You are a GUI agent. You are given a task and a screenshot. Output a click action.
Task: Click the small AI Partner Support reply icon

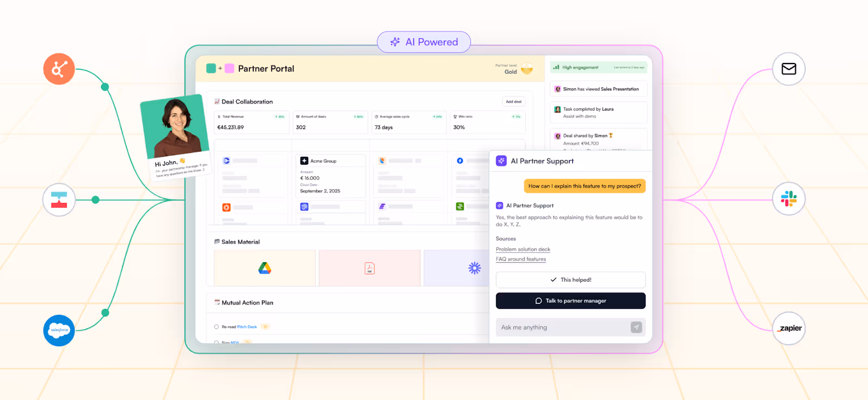point(500,206)
